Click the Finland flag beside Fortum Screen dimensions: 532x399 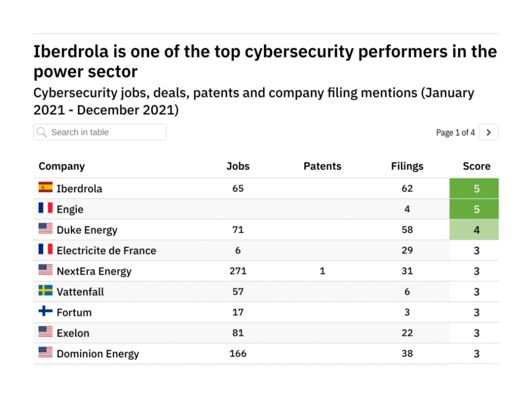46,312
